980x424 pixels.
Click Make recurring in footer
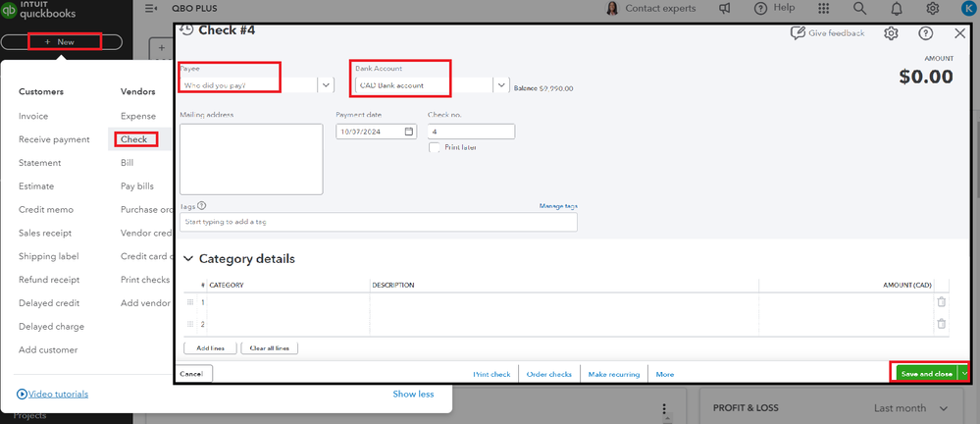point(614,374)
